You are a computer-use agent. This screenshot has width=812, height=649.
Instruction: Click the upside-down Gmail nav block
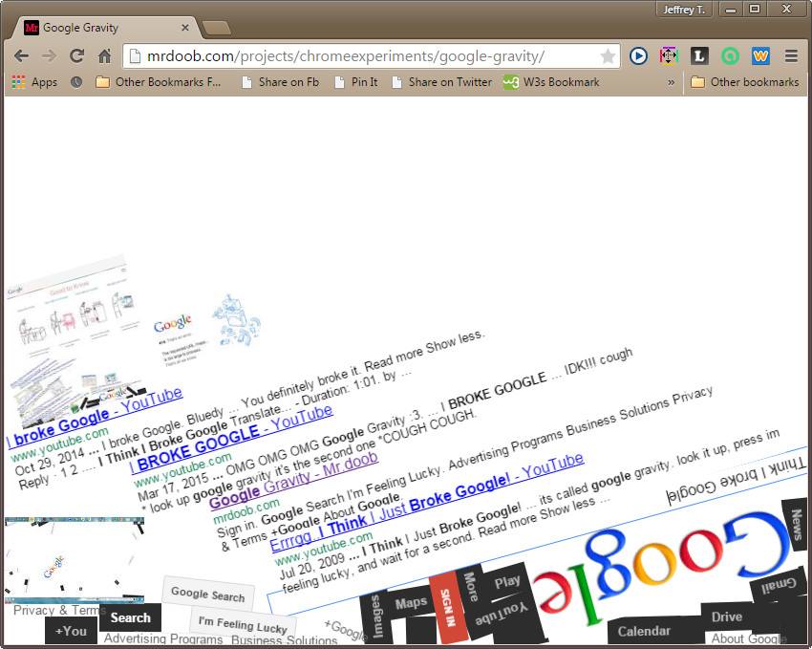[x=779, y=585]
